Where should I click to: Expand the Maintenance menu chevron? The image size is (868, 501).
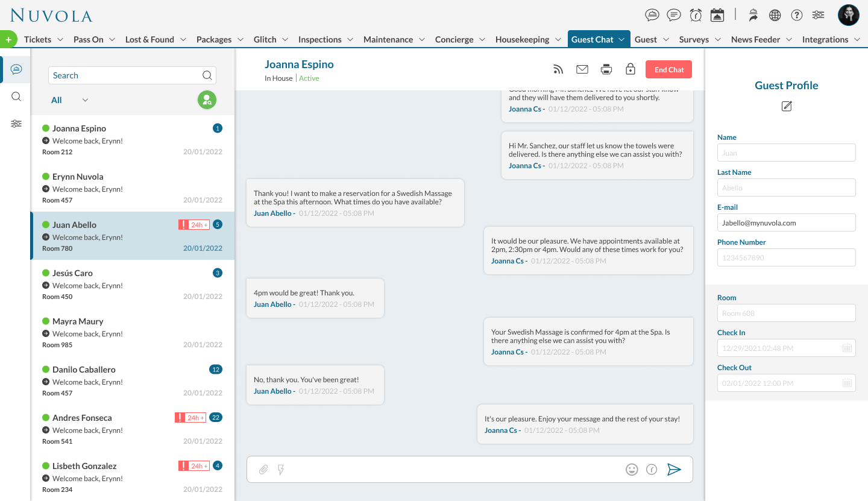point(423,40)
